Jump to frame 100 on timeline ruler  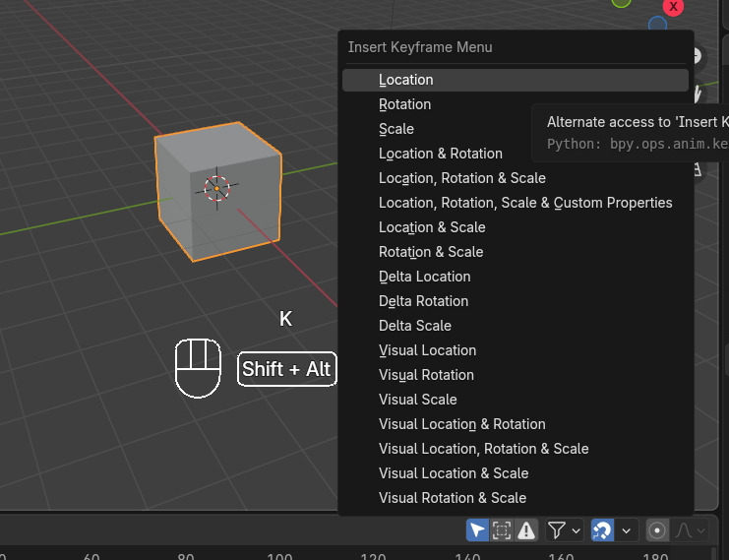point(279,556)
